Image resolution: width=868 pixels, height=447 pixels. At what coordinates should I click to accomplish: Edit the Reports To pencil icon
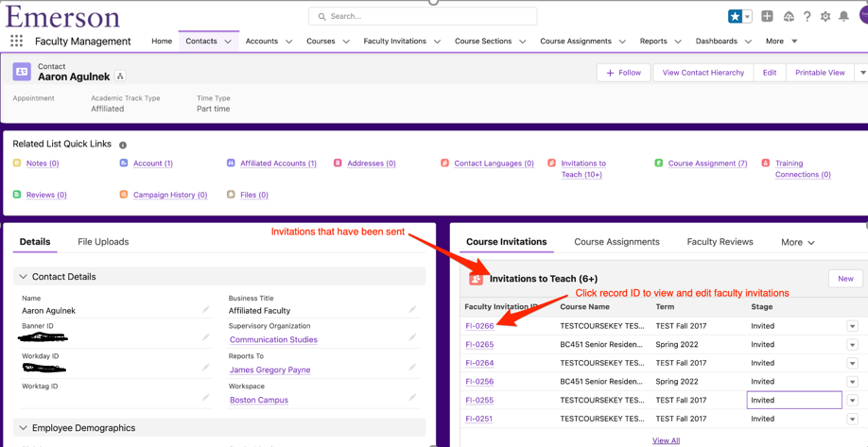[x=412, y=367]
